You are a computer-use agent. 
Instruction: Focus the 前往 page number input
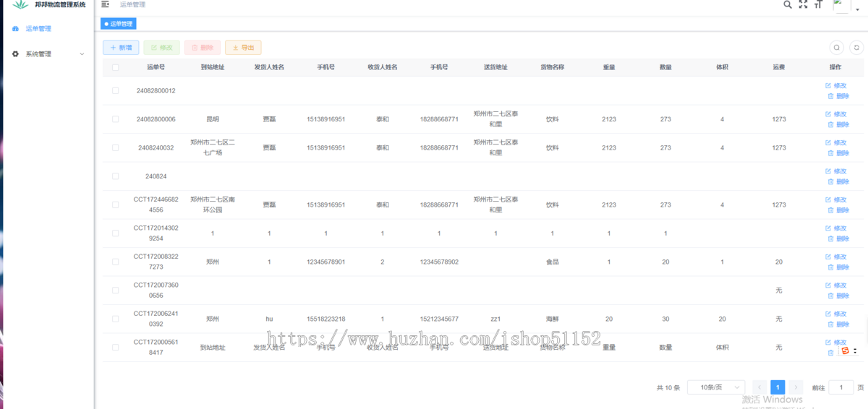[841, 387]
